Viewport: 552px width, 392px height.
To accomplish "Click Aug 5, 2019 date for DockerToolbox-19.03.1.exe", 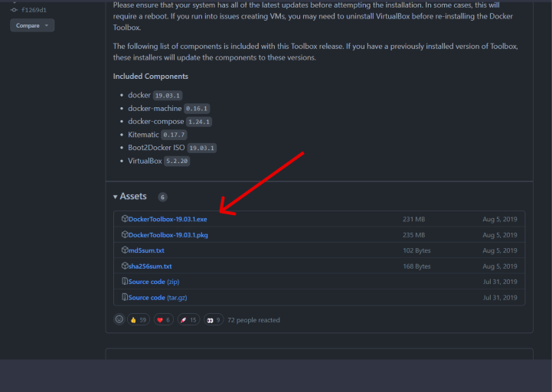I will point(500,219).
